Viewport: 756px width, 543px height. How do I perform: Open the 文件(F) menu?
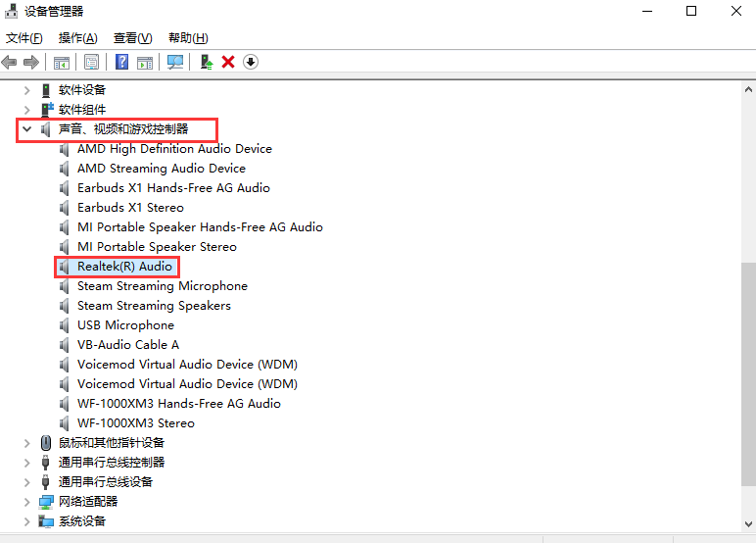pos(24,38)
